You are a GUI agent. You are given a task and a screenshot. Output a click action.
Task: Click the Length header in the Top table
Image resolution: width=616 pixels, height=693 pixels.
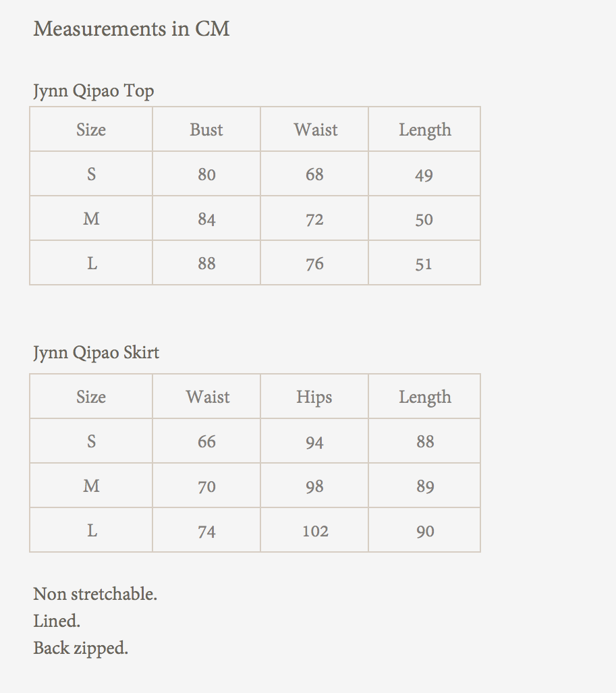click(x=424, y=130)
